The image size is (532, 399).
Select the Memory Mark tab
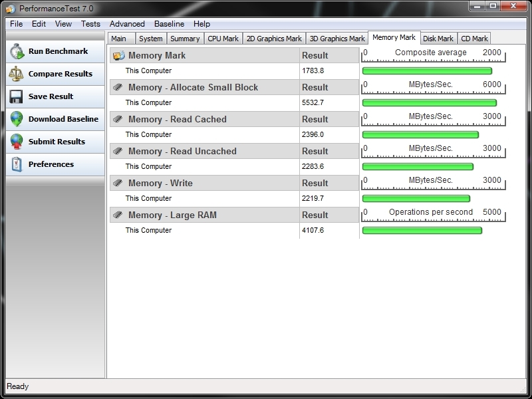[394, 37]
